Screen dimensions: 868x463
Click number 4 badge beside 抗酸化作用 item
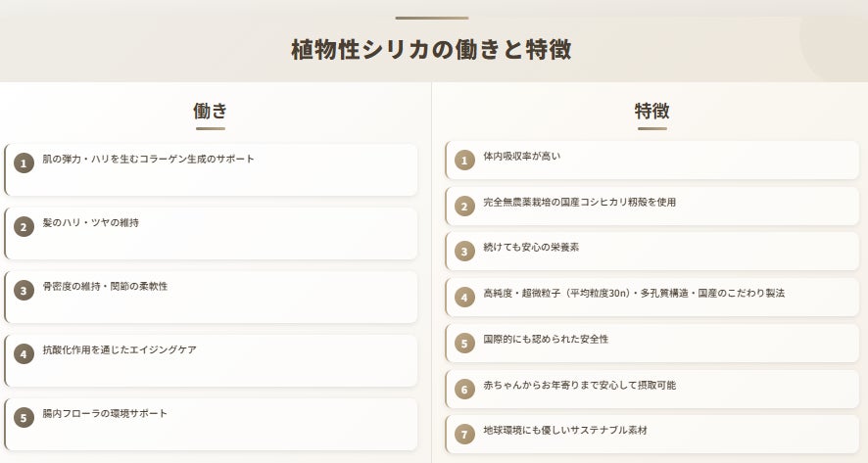tap(24, 354)
